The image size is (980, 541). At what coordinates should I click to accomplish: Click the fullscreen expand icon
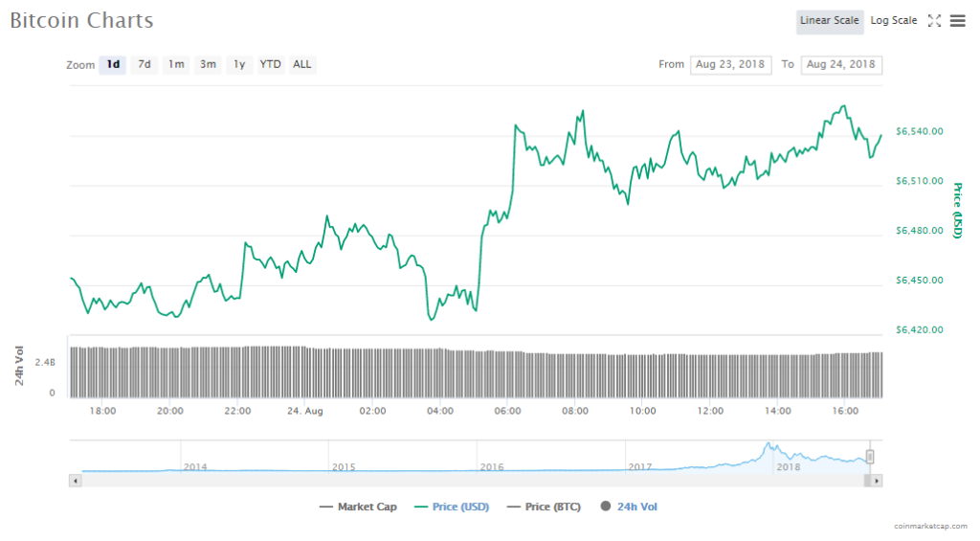point(935,21)
